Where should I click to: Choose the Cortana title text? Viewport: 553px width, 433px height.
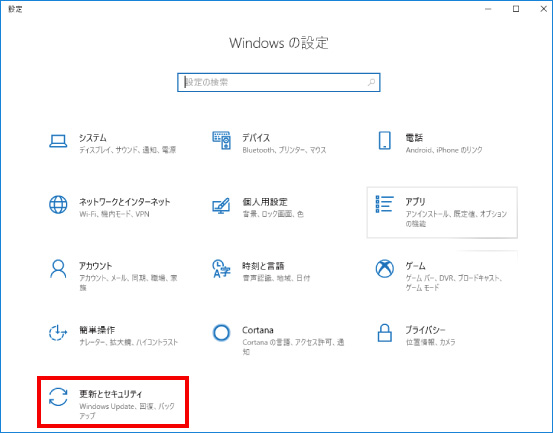258,330
